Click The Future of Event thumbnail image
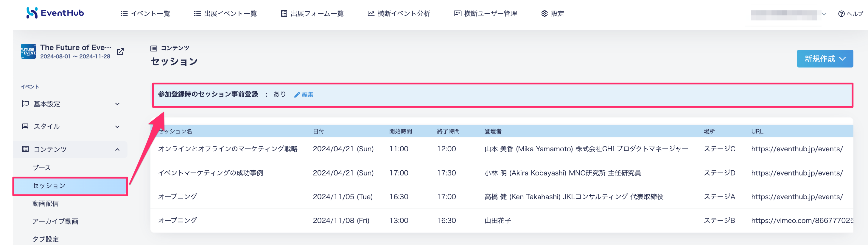868x245 pixels. click(28, 51)
